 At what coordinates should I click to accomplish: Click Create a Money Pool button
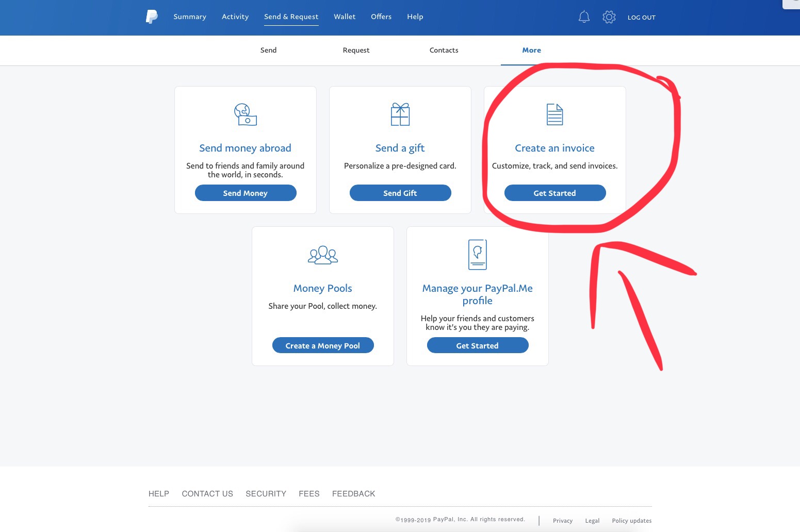(323, 345)
